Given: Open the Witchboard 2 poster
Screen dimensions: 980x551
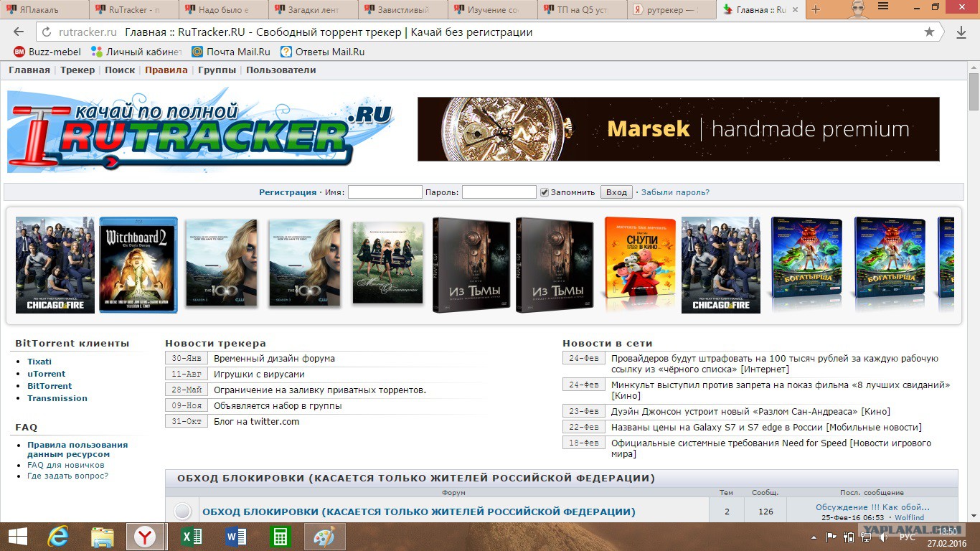Looking at the screenshot, I should tap(138, 265).
